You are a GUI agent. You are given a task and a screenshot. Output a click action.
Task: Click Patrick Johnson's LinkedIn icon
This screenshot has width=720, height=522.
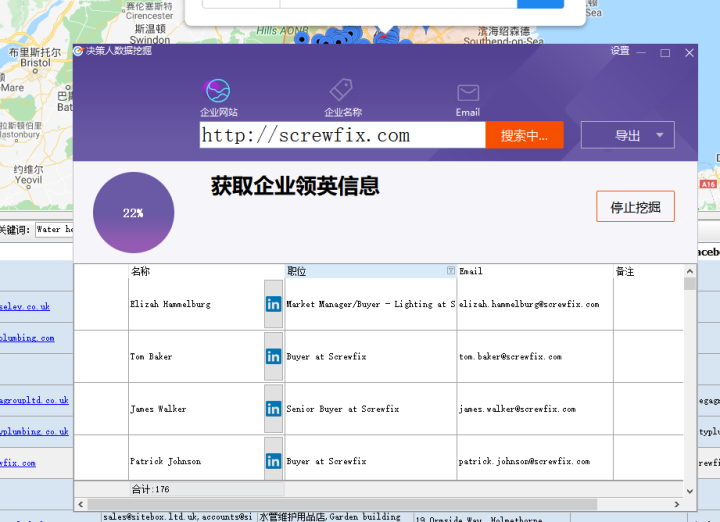tap(273, 461)
